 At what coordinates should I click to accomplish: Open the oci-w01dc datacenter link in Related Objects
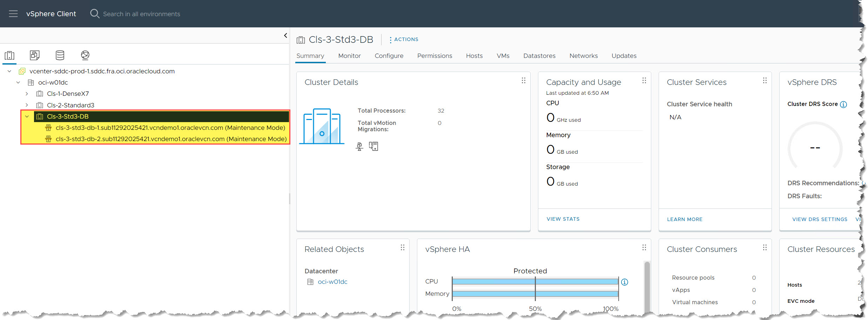tap(332, 282)
